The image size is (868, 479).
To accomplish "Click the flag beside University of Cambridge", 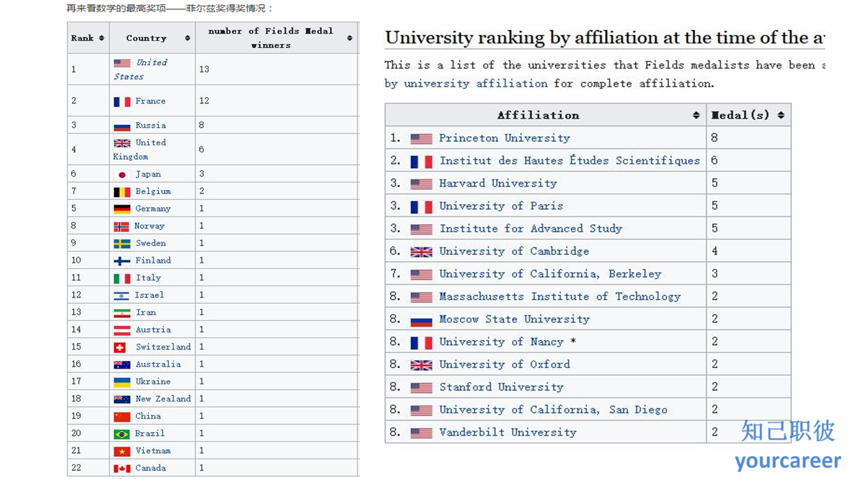I will click(x=421, y=252).
